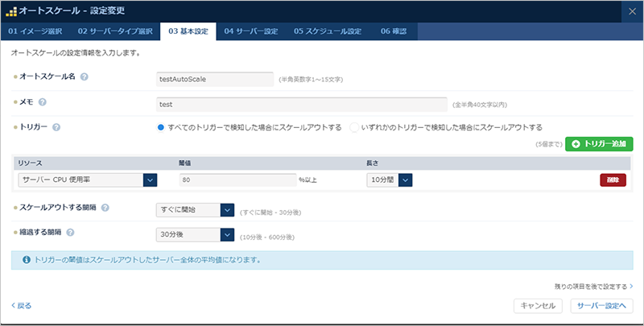The image size is (644, 326).
Task: Switch to 05 スケジュール設定 tab
Action: click(x=328, y=31)
